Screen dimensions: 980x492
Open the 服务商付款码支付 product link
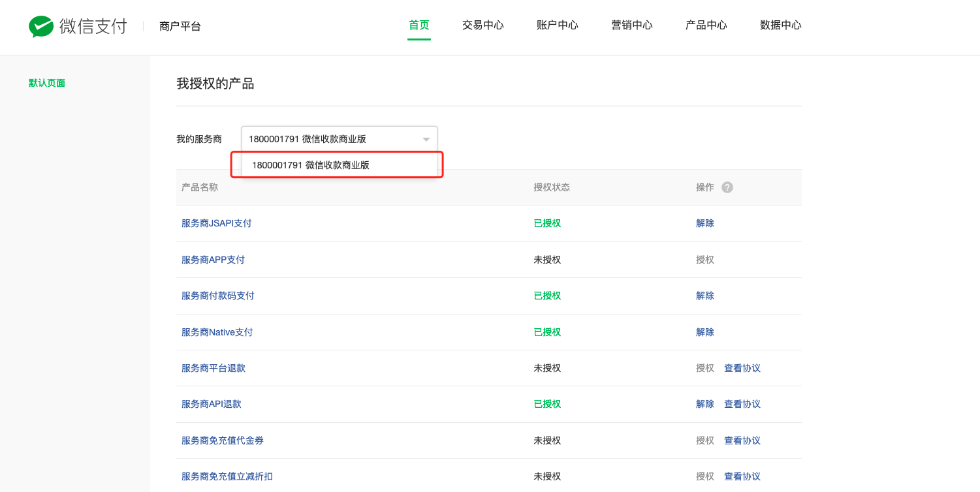click(x=218, y=296)
